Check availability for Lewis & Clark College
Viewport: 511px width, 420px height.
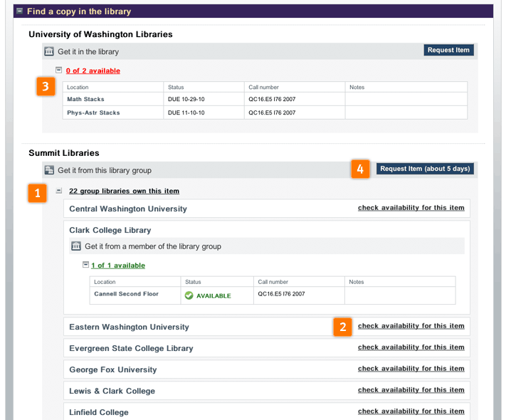pyautogui.click(x=411, y=390)
